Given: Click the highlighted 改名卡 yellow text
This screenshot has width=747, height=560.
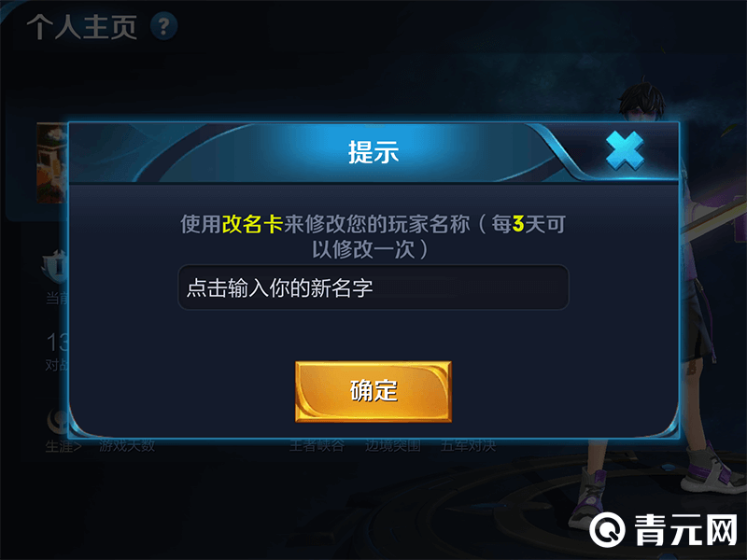Looking at the screenshot, I should point(252,224).
